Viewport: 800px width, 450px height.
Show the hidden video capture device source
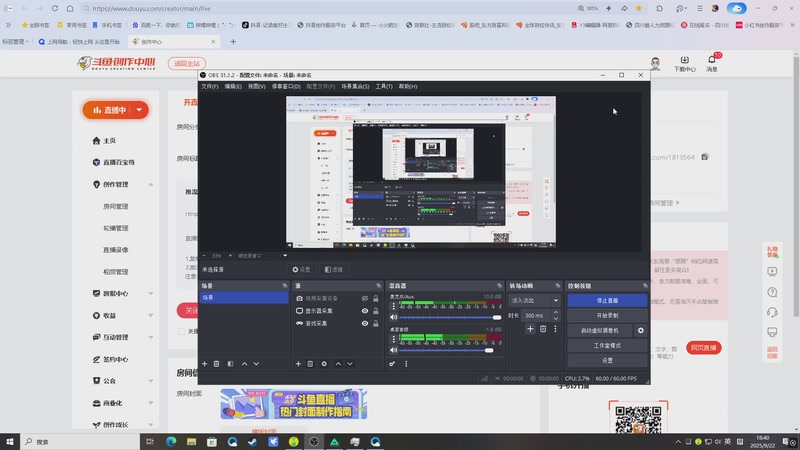[365, 298]
